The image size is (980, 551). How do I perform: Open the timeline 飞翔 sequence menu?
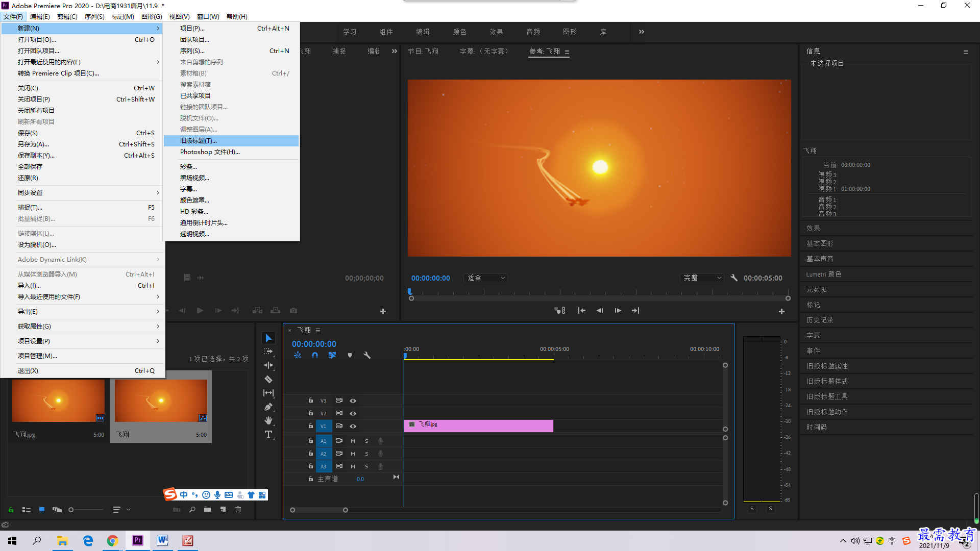click(x=318, y=330)
